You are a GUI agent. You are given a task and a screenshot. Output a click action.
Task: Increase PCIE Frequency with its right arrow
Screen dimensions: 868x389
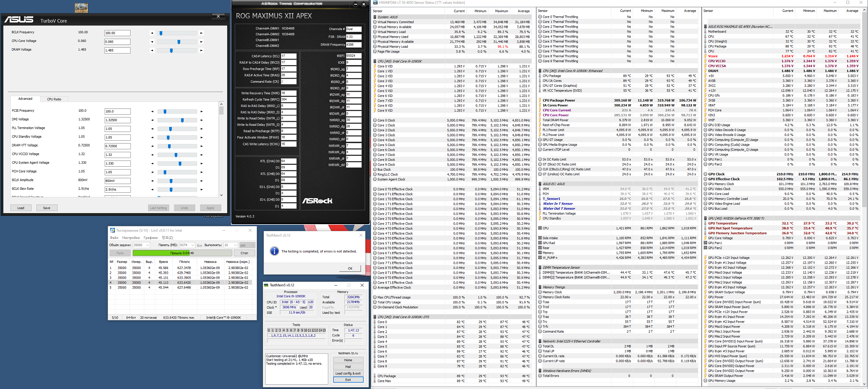point(201,111)
